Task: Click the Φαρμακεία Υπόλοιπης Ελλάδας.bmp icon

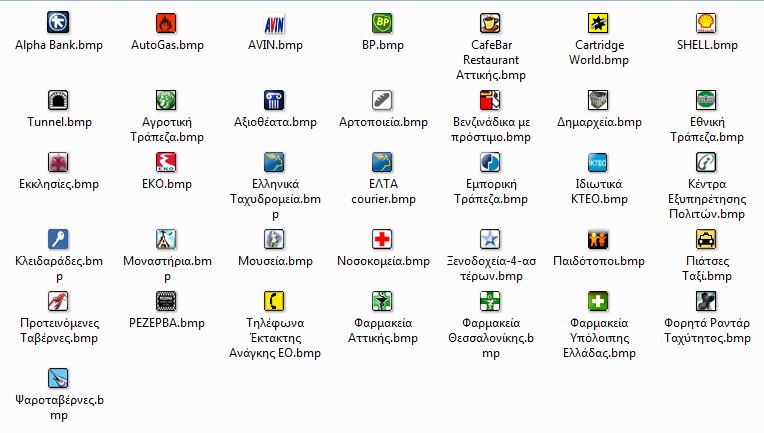Action: tap(598, 301)
